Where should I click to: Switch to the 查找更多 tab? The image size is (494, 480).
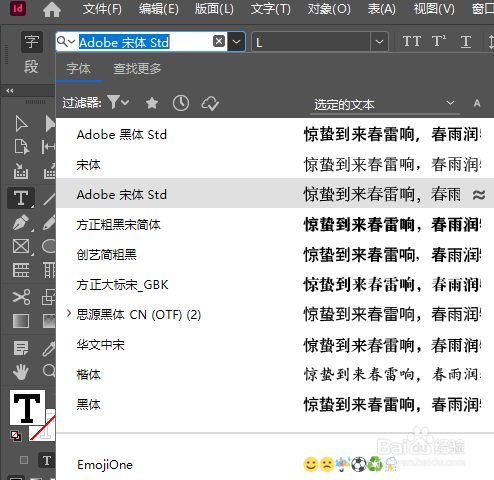click(x=137, y=69)
